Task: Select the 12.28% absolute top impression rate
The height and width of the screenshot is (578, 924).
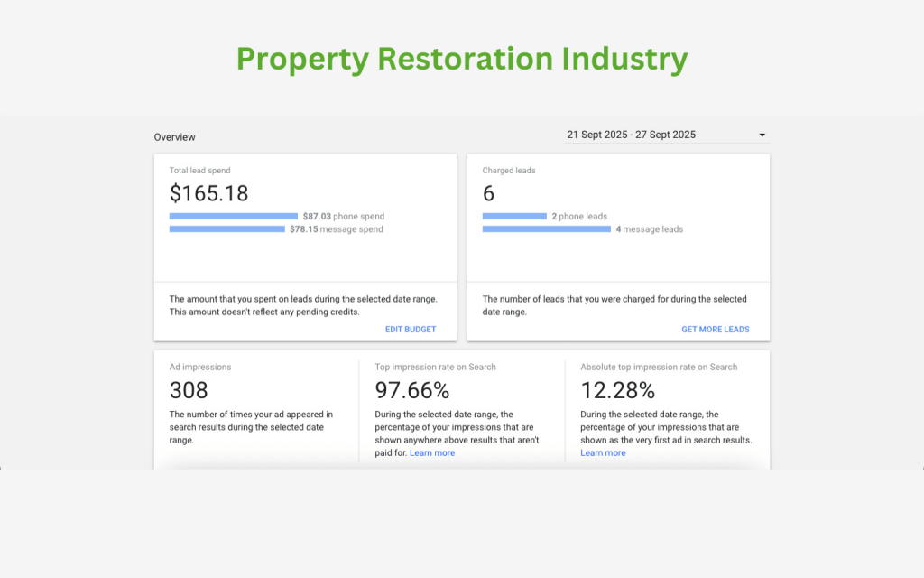Action: coord(617,390)
